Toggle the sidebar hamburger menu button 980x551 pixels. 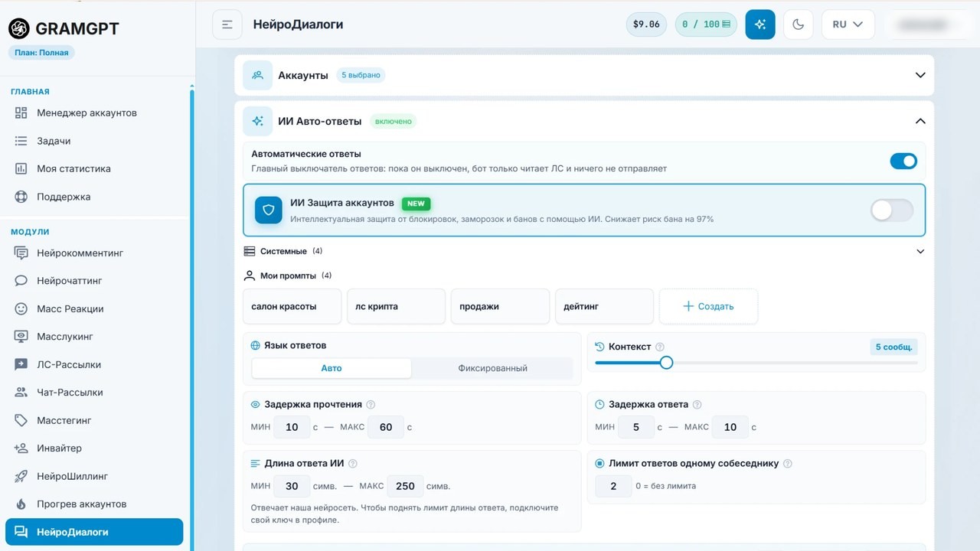point(227,24)
